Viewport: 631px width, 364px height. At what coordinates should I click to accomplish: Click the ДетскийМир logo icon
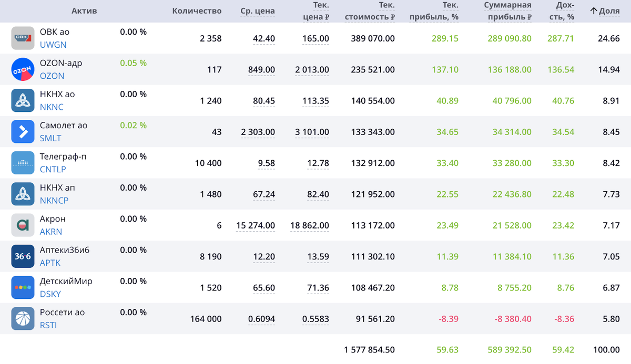tap(23, 287)
